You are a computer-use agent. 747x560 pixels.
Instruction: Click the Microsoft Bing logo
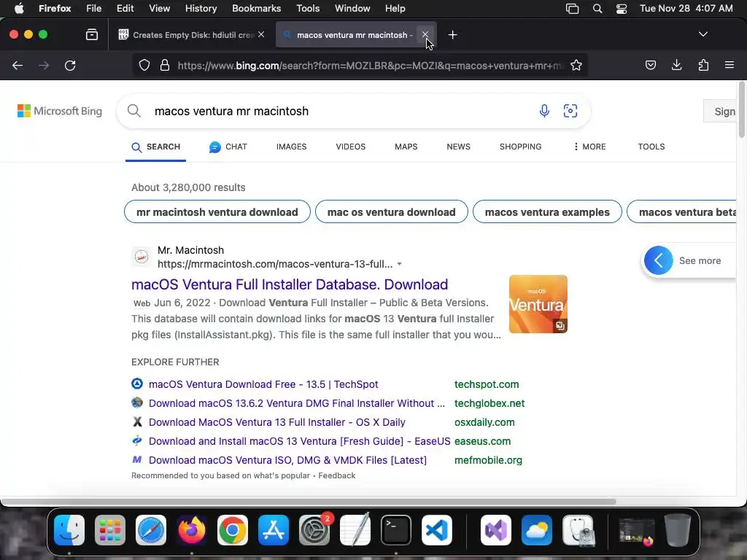60,111
